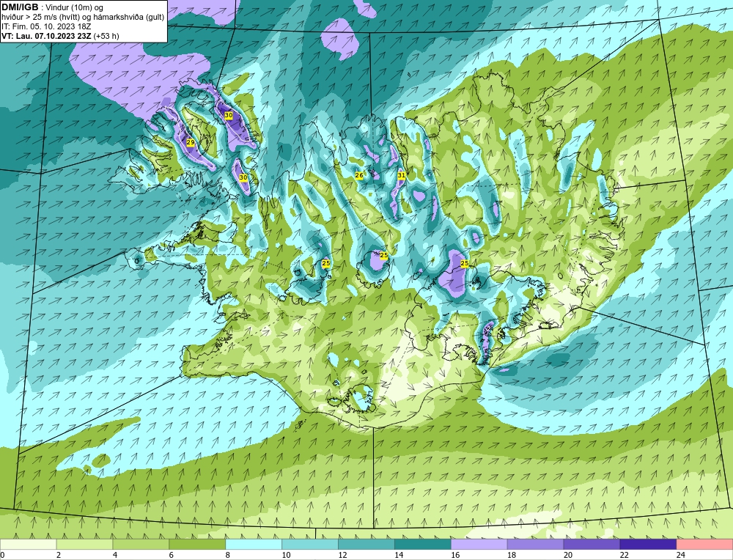Click the yellow gust label reading 29
This screenshot has height=560, width=733.
pos(191,142)
